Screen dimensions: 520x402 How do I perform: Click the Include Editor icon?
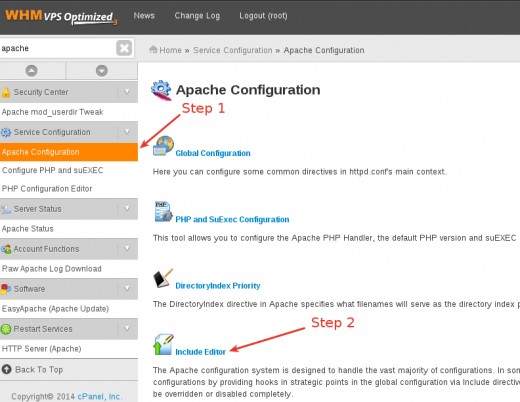pyautogui.click(x=163, y=344)
